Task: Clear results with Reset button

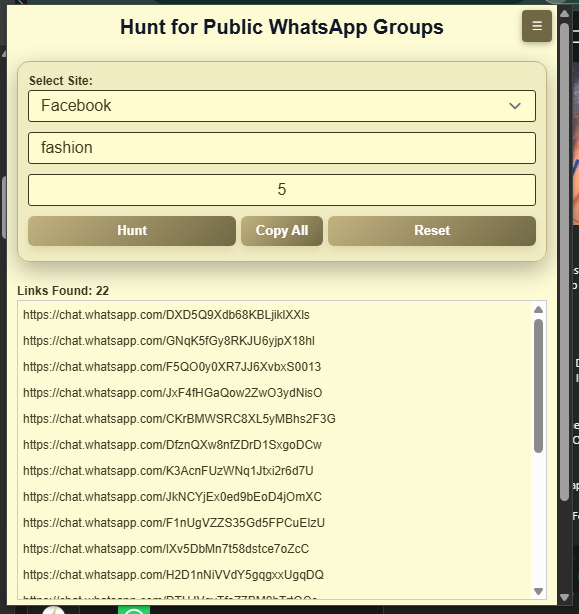Action: tap(432, 231)
